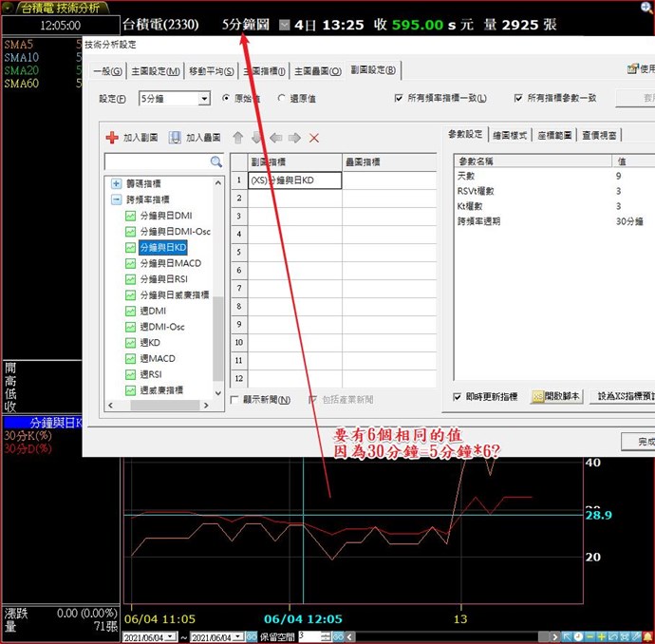
Task: Click the magnifier search icon in indicator list
Action: pos(216,162)
